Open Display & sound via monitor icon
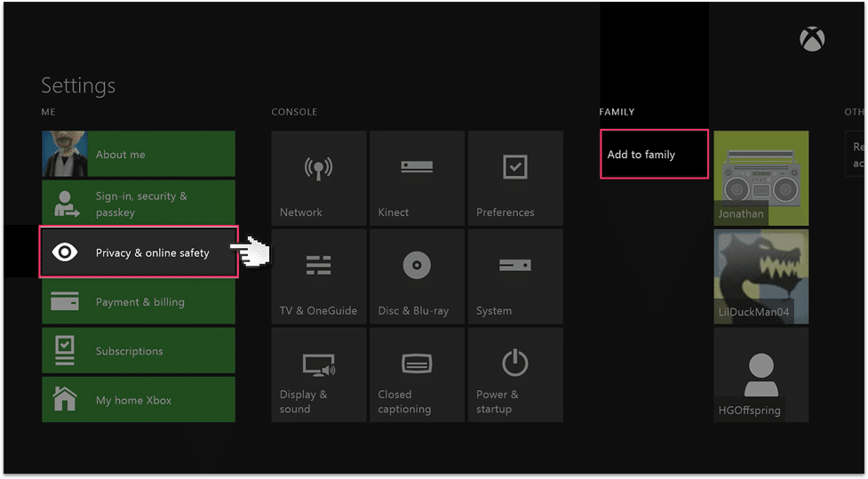The height and width of the screenshot is (479, 868). (x=318, y=365)
